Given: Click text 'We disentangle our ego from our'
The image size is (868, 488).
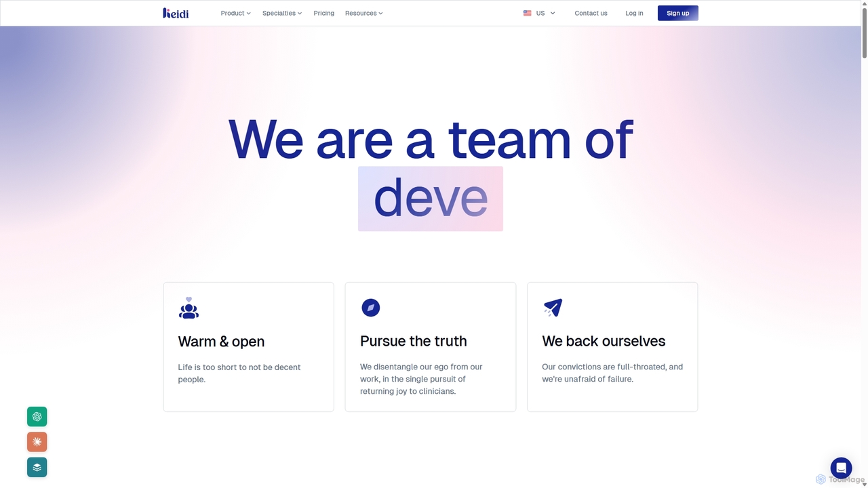Looking at the screenshot, I should pyautogui.click(x=421, y=367).
